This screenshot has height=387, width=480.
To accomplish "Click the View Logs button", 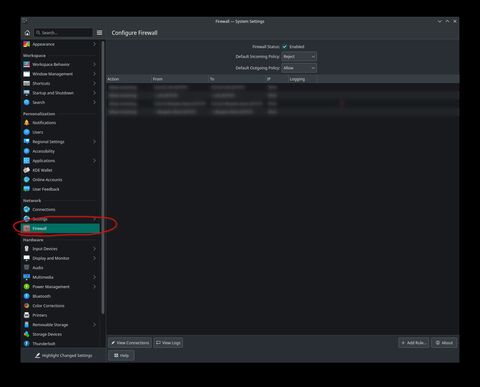I will coord(168,343).
